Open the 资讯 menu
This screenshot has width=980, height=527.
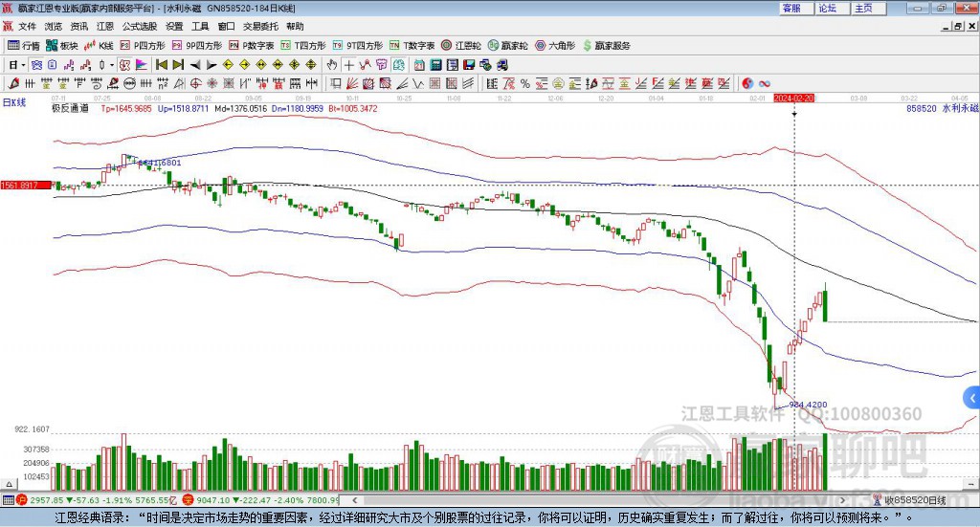coord(79,26)
